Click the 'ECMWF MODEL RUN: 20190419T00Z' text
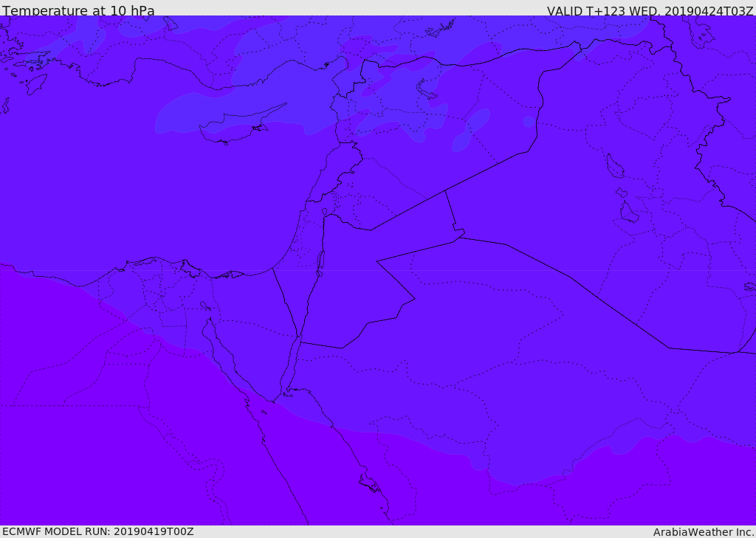Viewport: 756px width, 538px height. click(x=98, y=532)
